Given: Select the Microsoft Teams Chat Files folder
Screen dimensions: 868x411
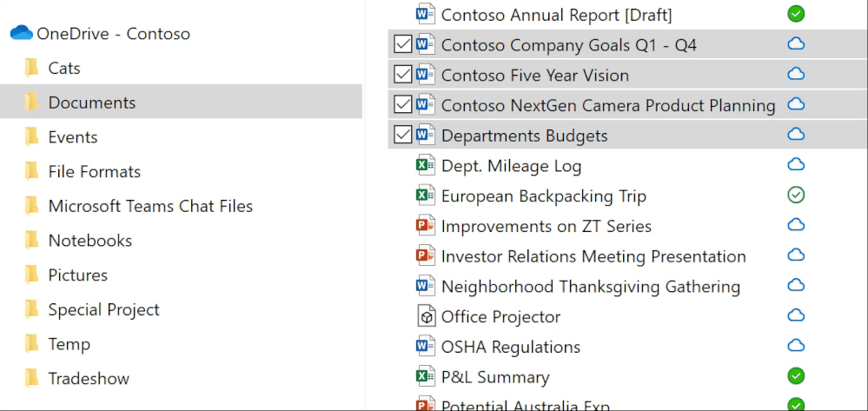Looking at the screenshot, I should pos(150,206).
